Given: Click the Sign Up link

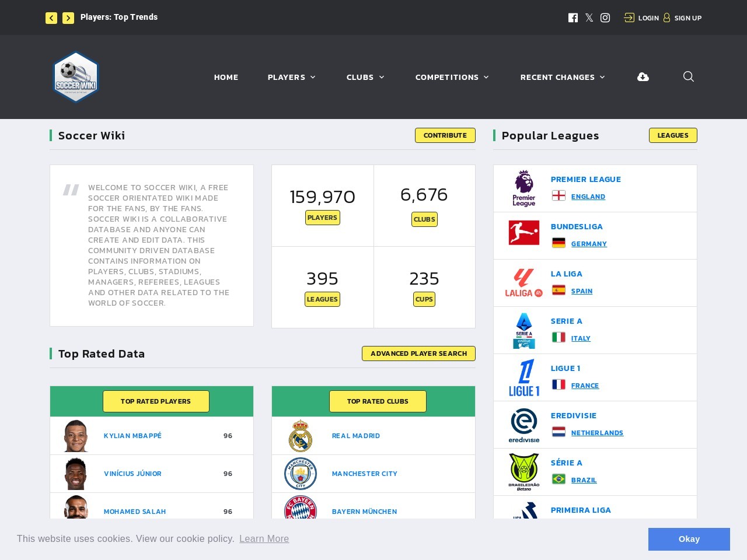Looking at the screenshot, I should point(682,18).
